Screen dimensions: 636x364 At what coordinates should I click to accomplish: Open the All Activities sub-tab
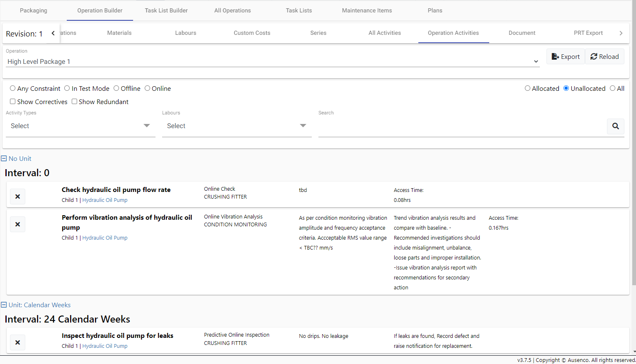(385, 33)
